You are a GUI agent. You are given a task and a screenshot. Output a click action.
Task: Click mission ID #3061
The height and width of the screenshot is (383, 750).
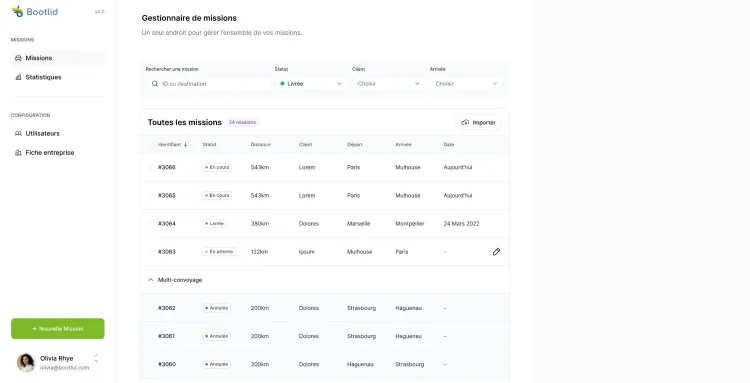[x=167, y=336]
